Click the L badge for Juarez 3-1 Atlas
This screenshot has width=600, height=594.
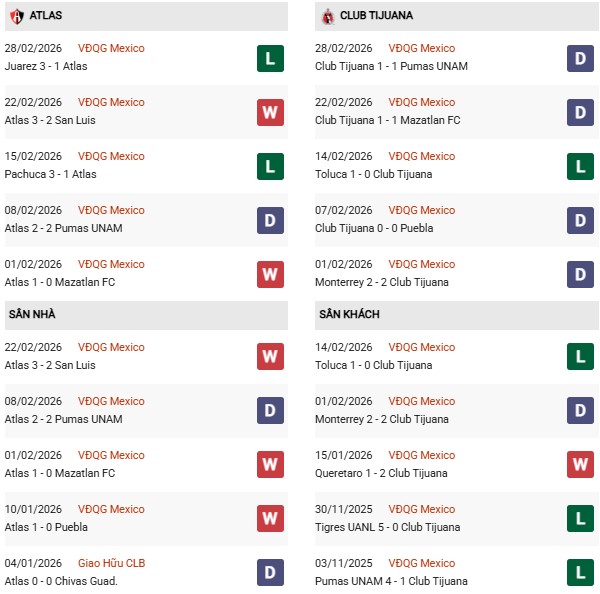tap(269, 58)
